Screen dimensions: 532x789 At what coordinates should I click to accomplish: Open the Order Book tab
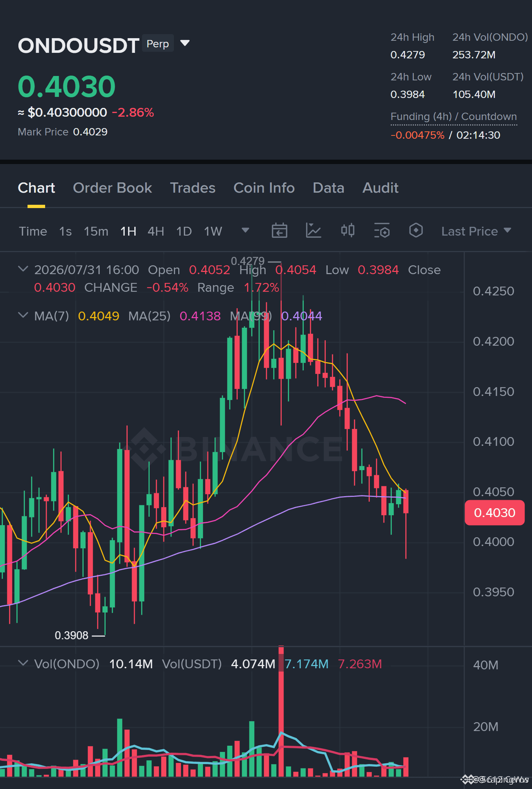(x=112, y=188)
